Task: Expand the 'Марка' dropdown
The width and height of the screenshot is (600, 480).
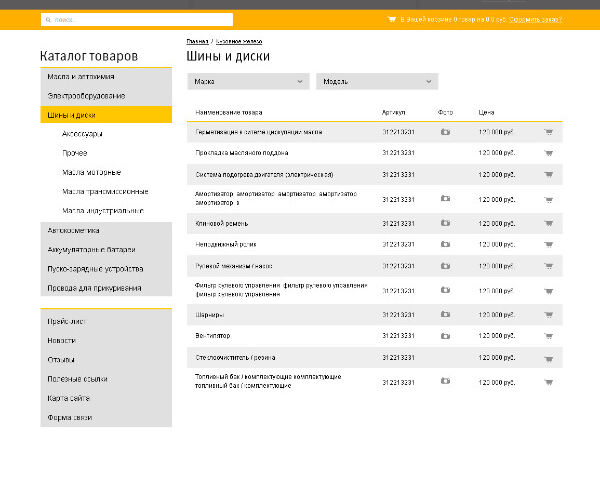Action: [x=248, y=82]
